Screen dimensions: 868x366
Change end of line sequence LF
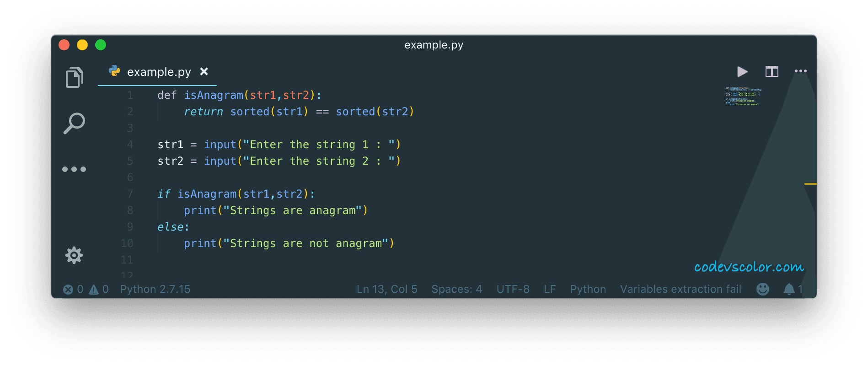(550, 289)
